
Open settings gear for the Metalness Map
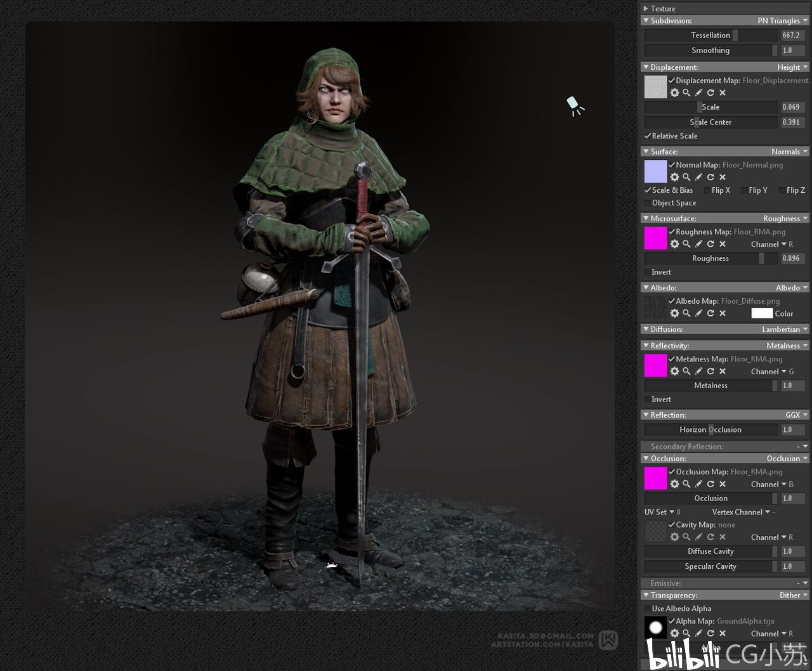coord(674,372)
